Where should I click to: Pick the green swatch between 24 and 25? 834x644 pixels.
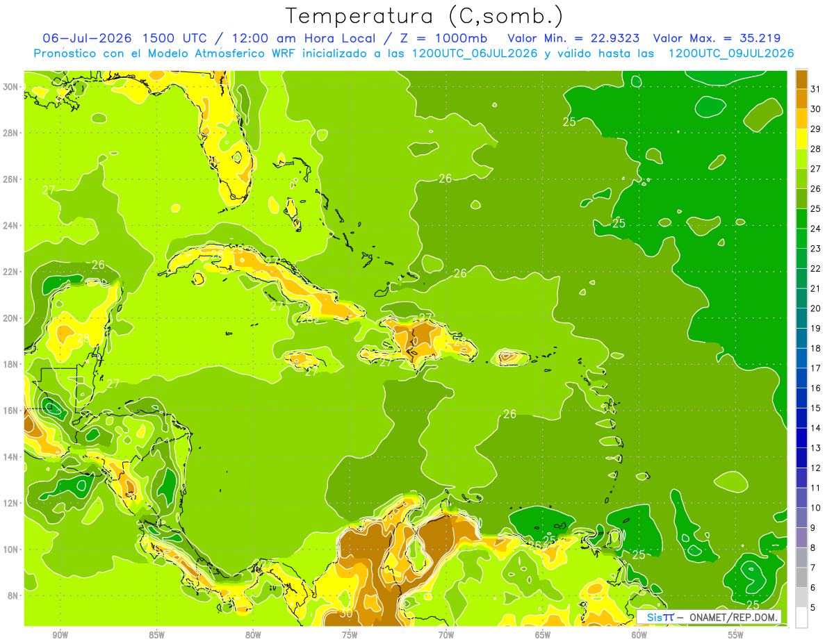(x=801, y=219)
